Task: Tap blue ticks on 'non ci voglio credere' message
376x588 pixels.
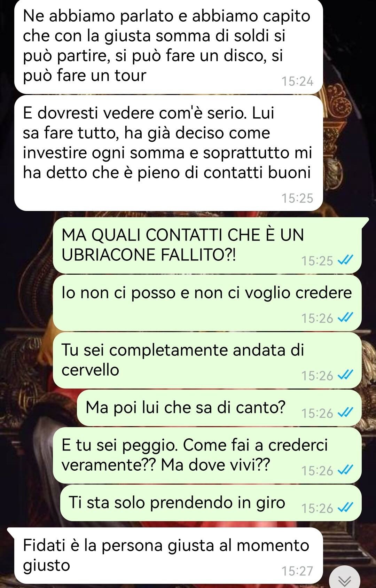Action: 346,318
